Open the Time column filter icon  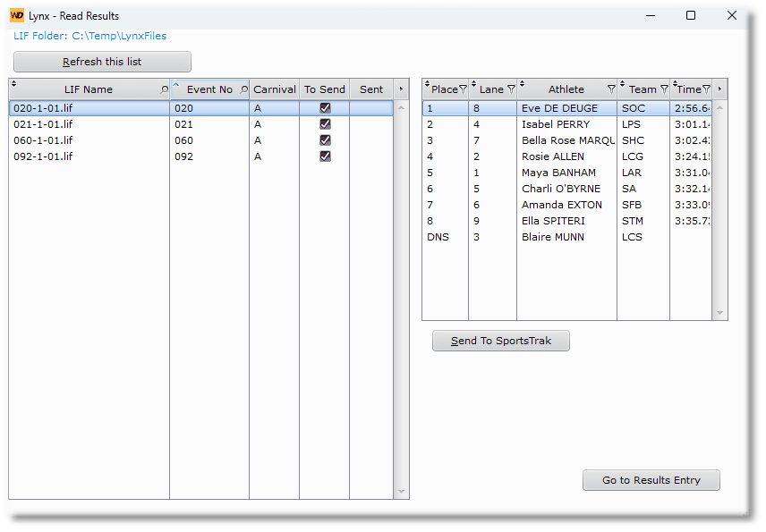click(706, 89)
